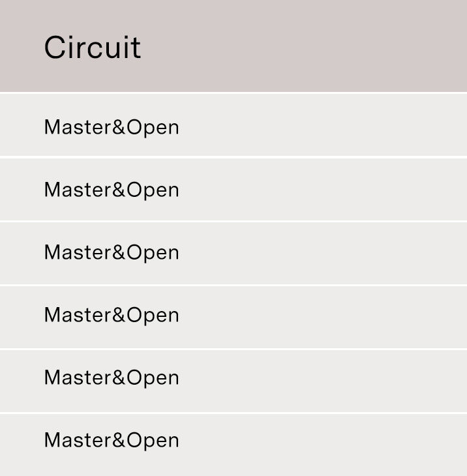Select the first Master&Open row text
467x476 pixels.
pyautogui.click(x=112, y=128)
